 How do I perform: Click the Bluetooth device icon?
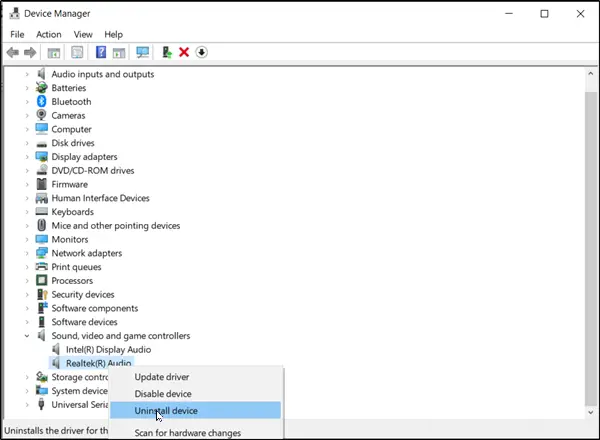point(41,101)
